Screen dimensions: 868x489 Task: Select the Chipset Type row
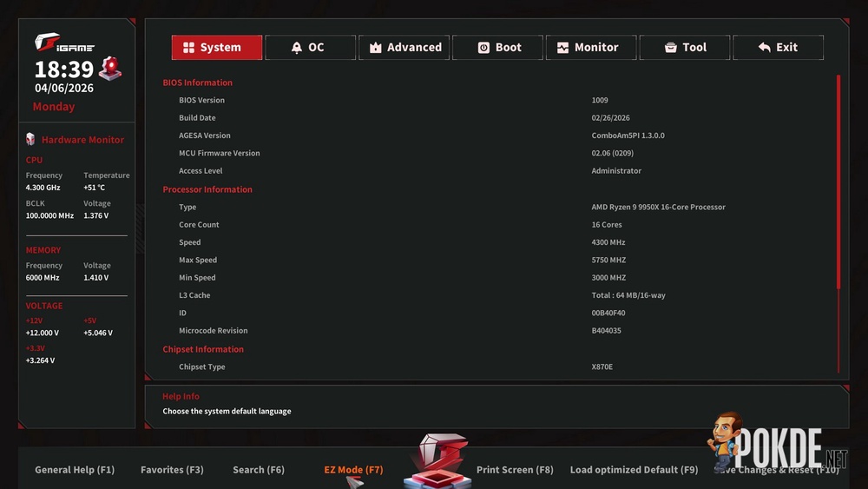[x=202, y=367]
